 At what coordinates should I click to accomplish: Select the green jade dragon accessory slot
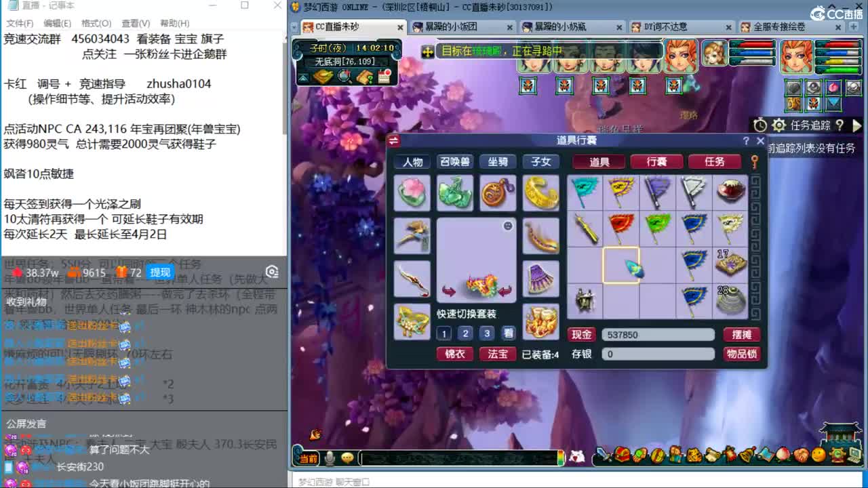[455, 193]
